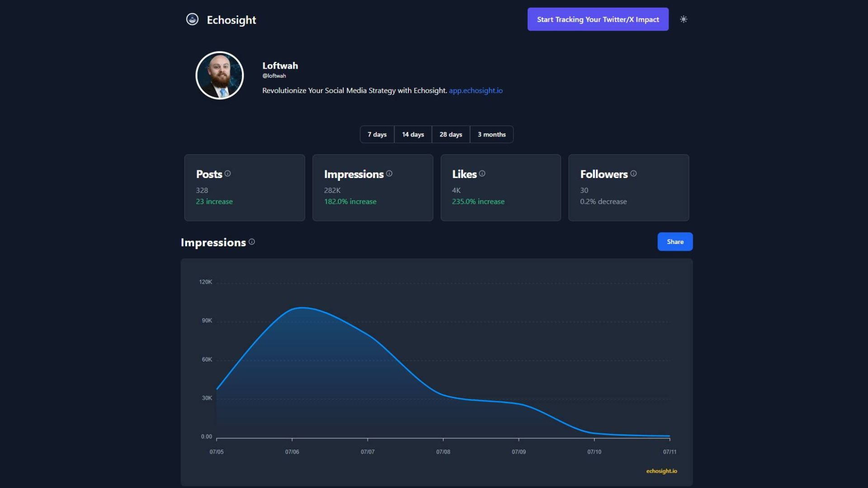
Task: Open info icon beside Impressions chart heading
Action: click(x=252, y=242)
